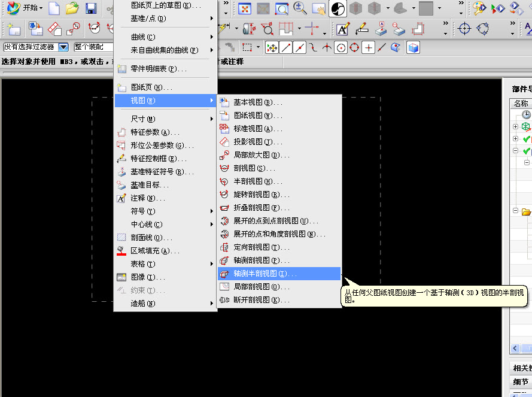Click the Zoom in/out magnifier icon
The height and width of the screenshot is (397, 532).
(x=300, y=8)
